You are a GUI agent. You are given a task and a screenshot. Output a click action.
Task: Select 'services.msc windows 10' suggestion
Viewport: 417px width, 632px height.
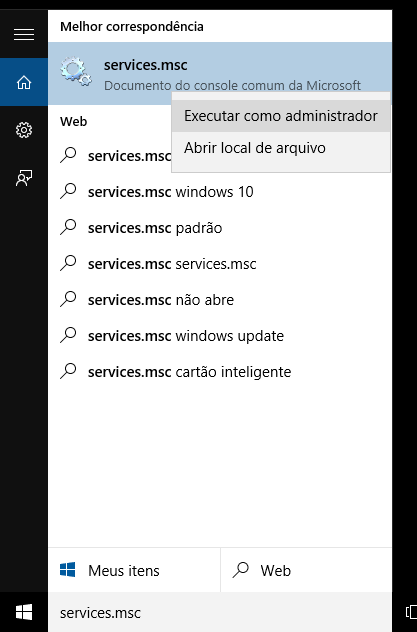pos(220,192)
